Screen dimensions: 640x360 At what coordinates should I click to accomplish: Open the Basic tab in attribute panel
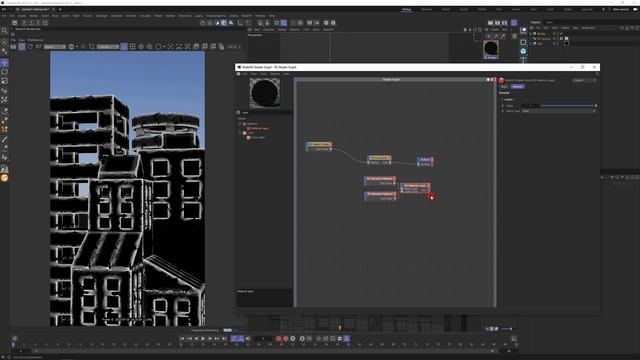click(x=504, y=87)
